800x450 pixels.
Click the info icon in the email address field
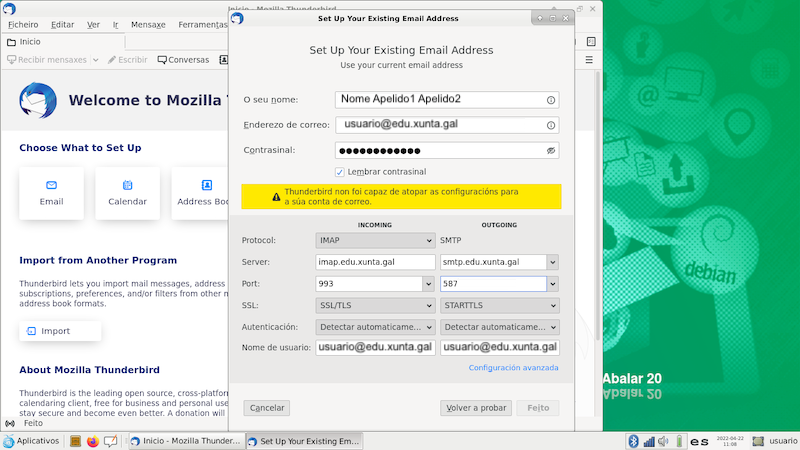pyautogui.click(x=551, y=126)
